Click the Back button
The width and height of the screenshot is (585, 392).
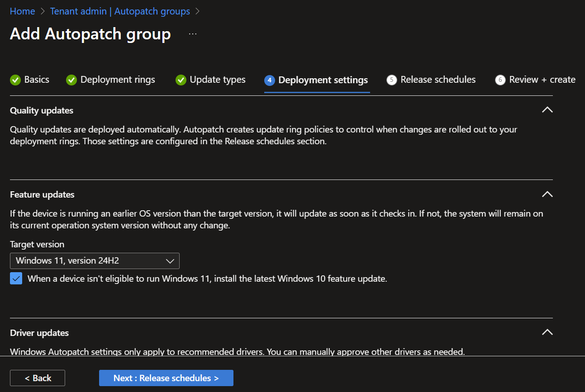(x=38, y=378)
